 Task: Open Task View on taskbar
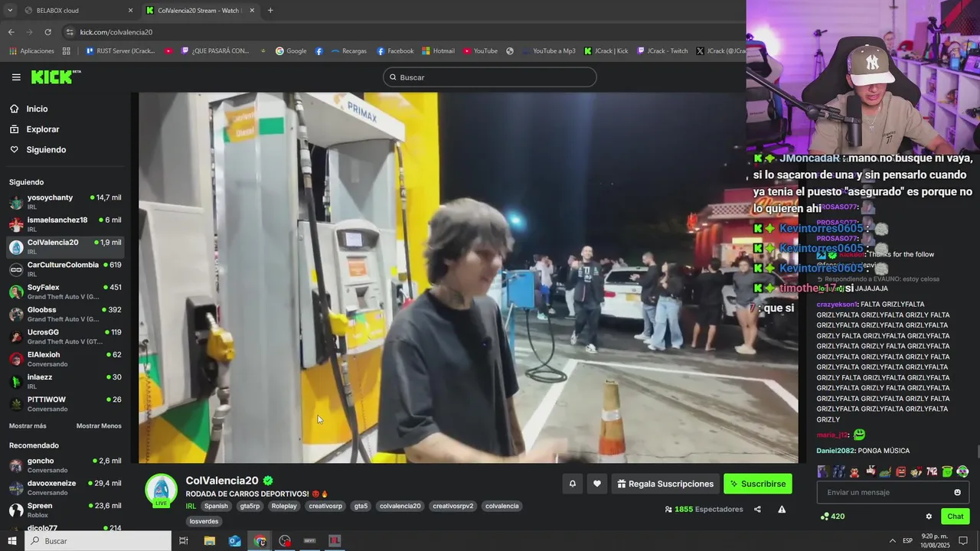pos(184,541)
